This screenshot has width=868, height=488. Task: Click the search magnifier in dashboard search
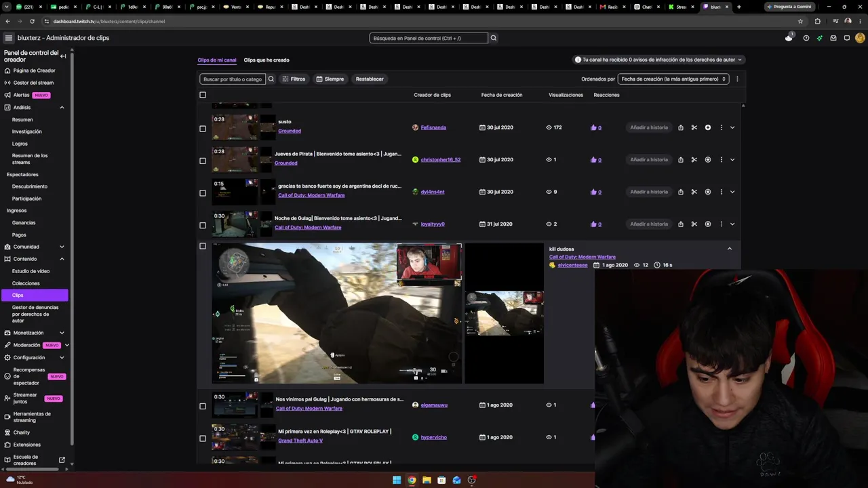(x=494, y=38)
